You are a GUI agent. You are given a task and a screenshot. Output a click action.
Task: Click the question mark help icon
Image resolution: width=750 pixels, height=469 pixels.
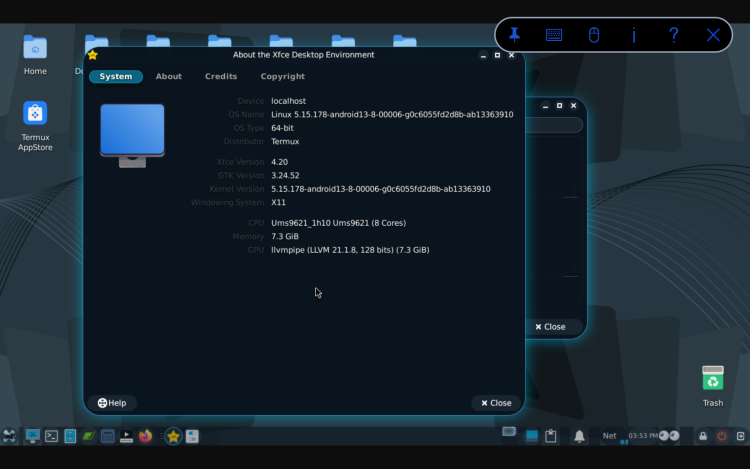673,35
